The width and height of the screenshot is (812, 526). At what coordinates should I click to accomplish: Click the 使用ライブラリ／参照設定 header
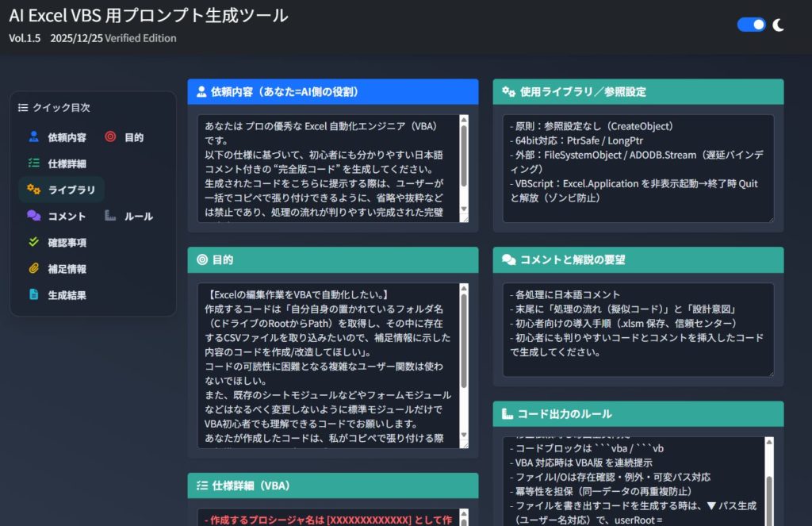[638, 92]
